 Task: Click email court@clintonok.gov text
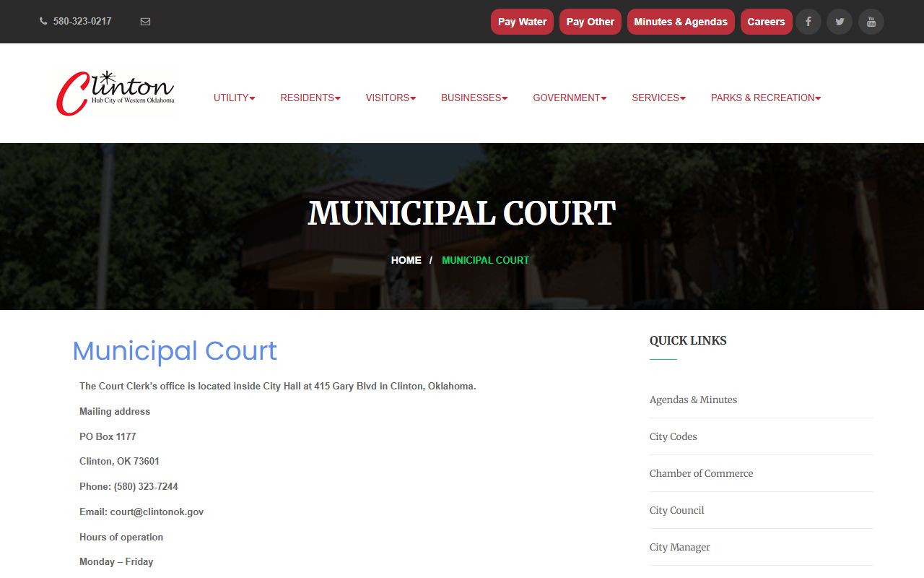click(141, 512)
